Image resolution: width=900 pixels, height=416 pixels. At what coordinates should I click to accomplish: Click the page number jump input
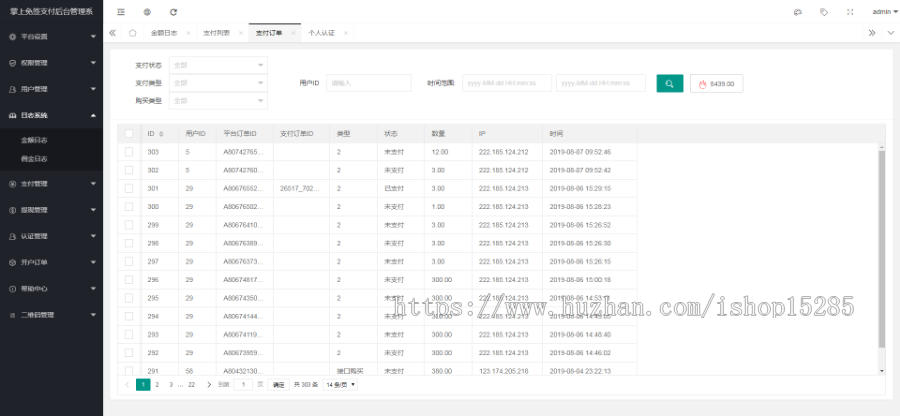(243, 385)
